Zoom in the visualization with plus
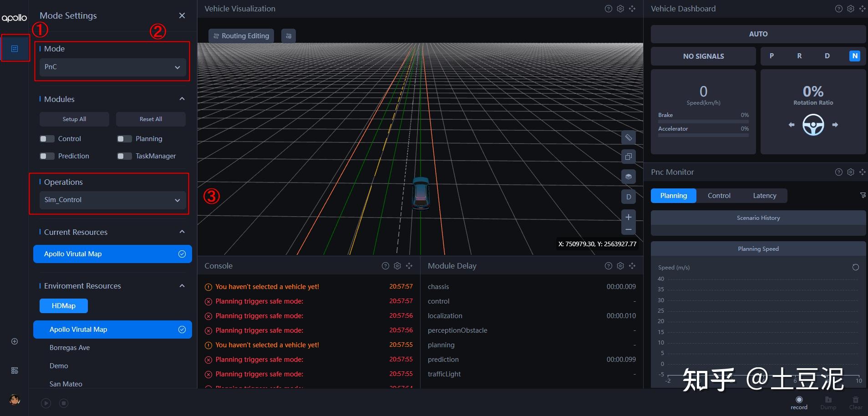 click(629, 217)
